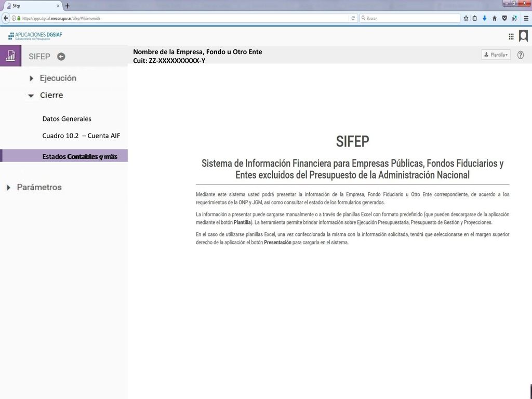
Task: Select Estados Contables y más item
Action: click(x=64, y=156)
